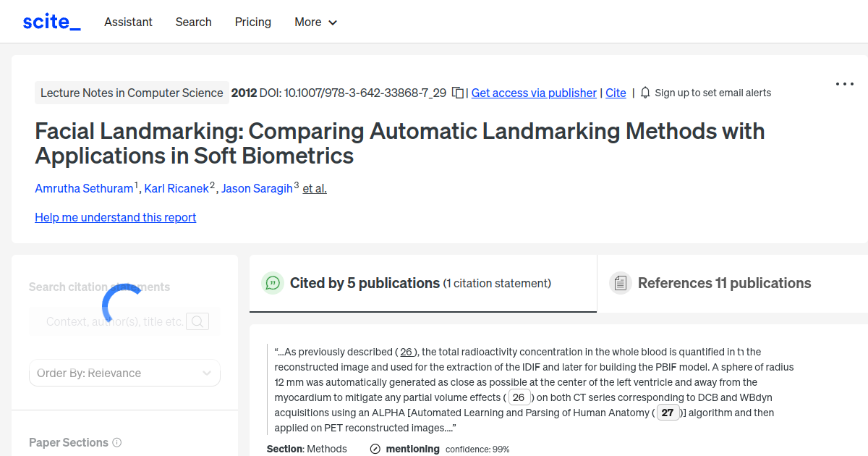868x456 pixels.
Task: Click the copy DOI icon
Action: (457, 93)
